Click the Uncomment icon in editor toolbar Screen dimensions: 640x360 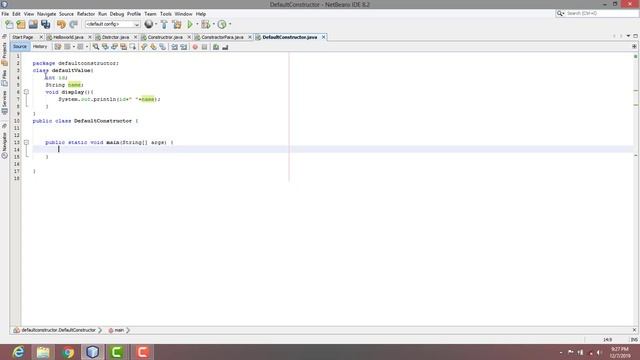(225, 47)
